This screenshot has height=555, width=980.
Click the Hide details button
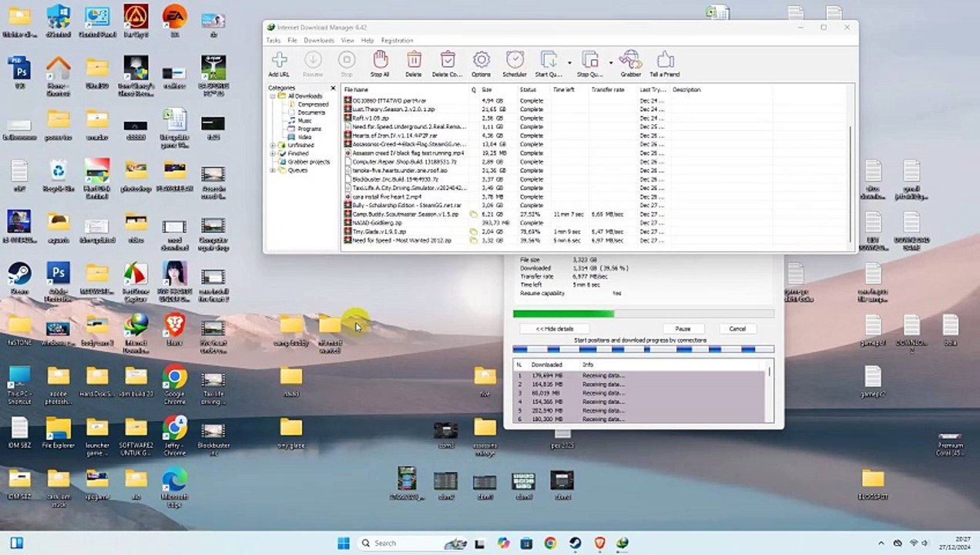pos(555,328)
